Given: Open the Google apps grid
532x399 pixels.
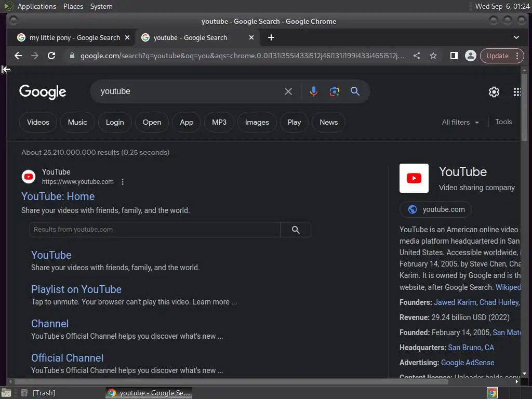Looking at the screenshot, I should click(517, 92).
